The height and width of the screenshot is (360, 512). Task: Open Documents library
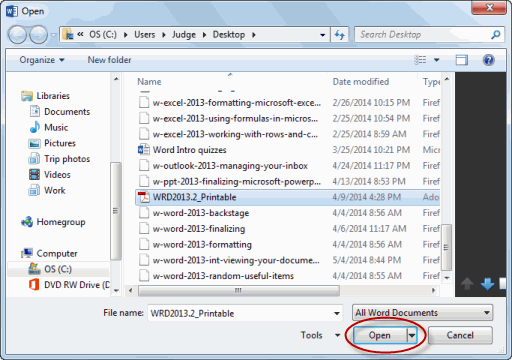60,112
